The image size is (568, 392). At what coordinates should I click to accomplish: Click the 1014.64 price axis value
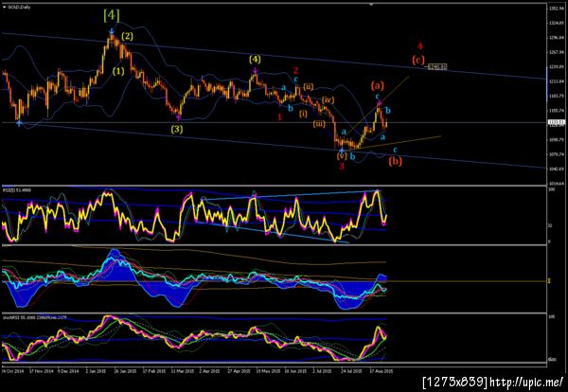pos(555,184)
